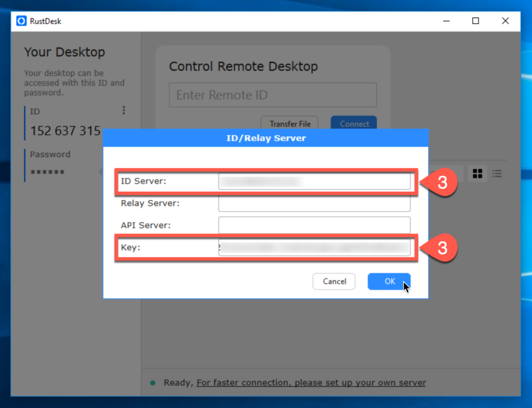Cancel the ID/Relay Server dialog
Image resolution: width=532 pixels, height=408 pixels.
tap(334, 281)
